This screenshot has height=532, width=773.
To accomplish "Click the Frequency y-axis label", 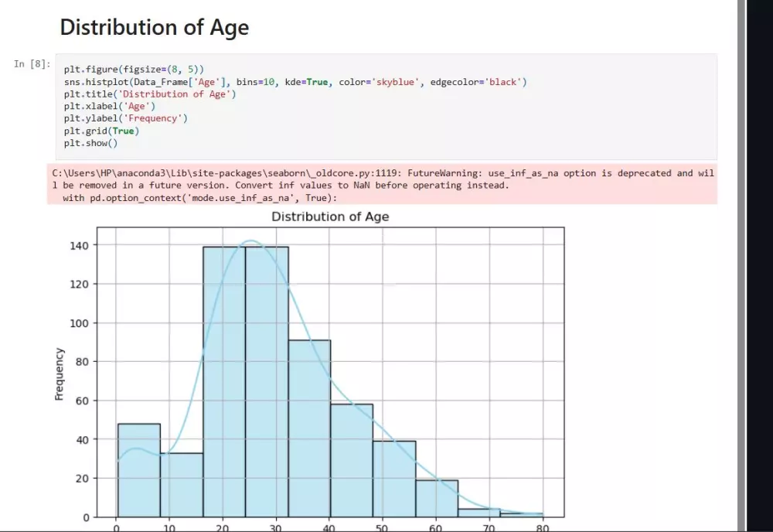I will coord(59,373).
